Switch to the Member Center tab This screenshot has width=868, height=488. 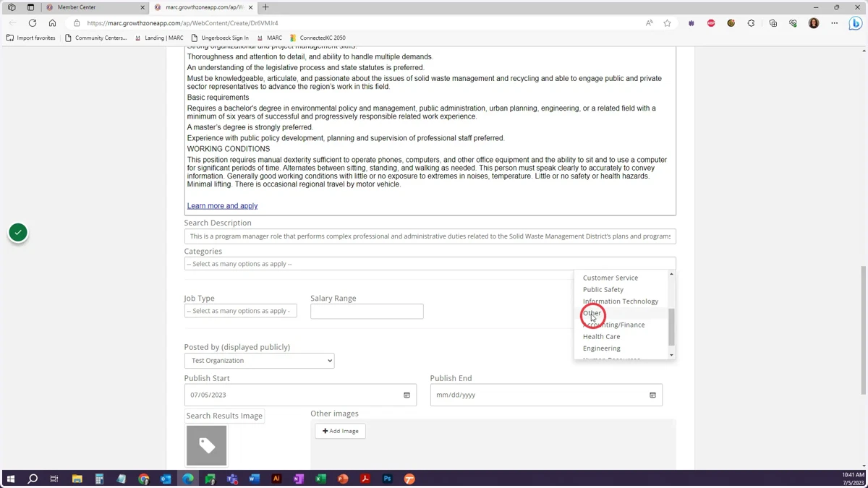pyautogui.click(x=94, y=7)
